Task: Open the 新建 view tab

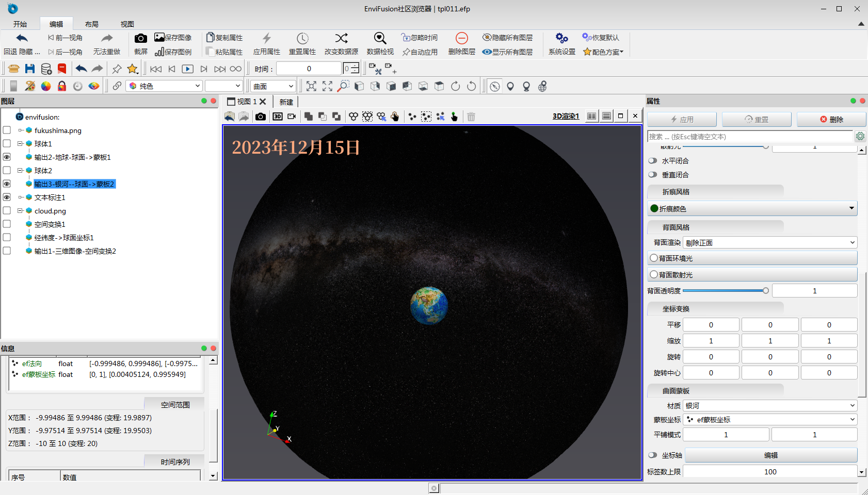Action: (x=286, y=102)
